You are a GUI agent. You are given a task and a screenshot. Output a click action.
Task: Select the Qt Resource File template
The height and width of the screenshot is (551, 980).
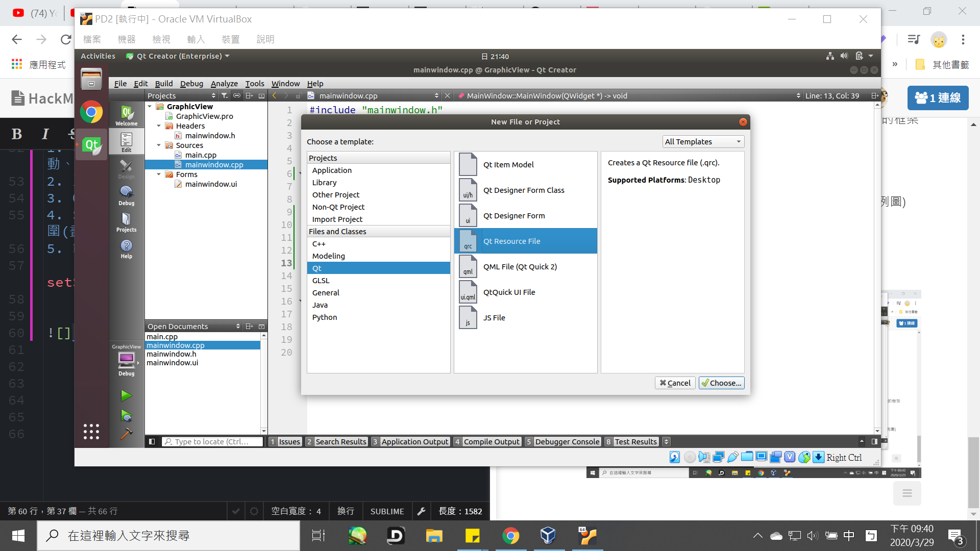[x=525, y=241]
